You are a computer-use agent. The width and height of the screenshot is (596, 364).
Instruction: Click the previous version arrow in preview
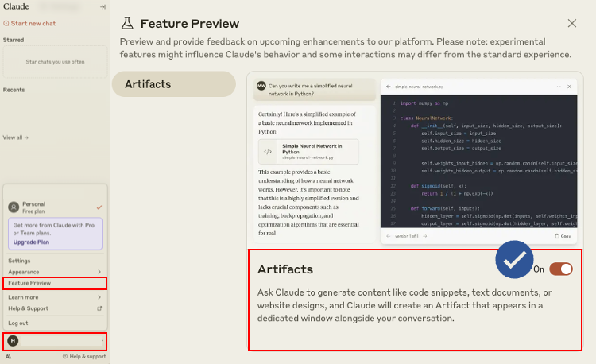coord(388,236)
